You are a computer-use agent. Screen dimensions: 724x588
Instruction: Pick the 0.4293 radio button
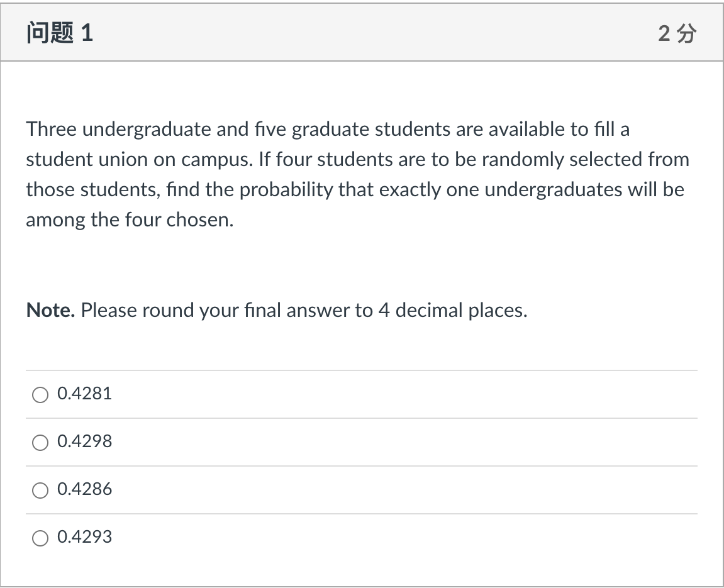point(40,538)
